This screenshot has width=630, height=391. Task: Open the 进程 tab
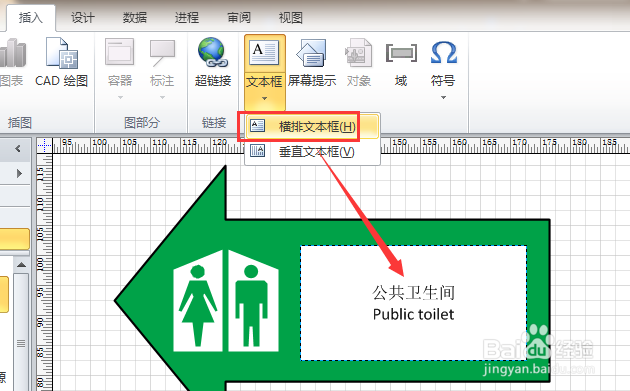tap(187, 18)
